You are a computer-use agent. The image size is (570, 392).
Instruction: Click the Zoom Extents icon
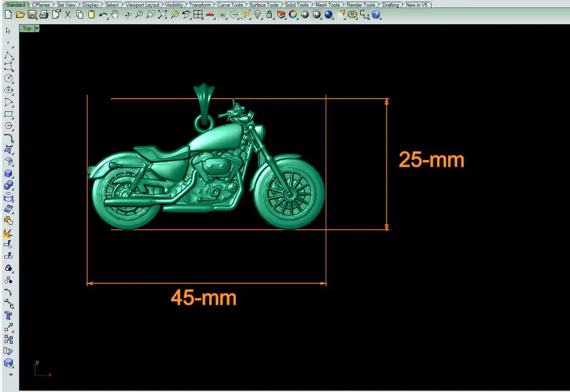coord(163,15)
